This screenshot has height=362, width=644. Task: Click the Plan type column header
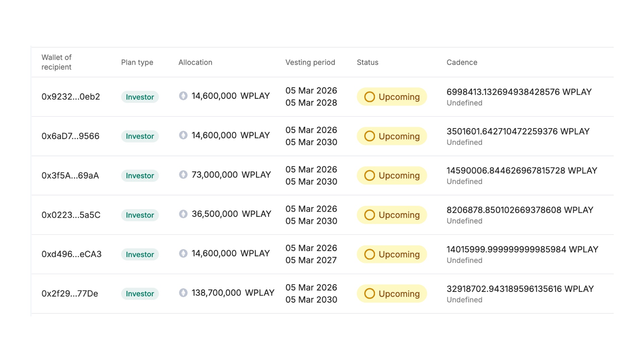point(137,62)
